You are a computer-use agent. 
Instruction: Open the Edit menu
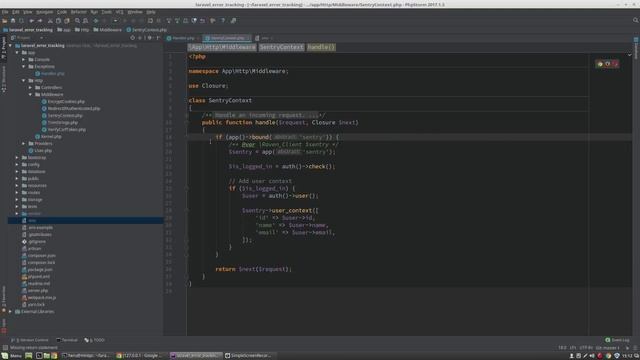16,12
